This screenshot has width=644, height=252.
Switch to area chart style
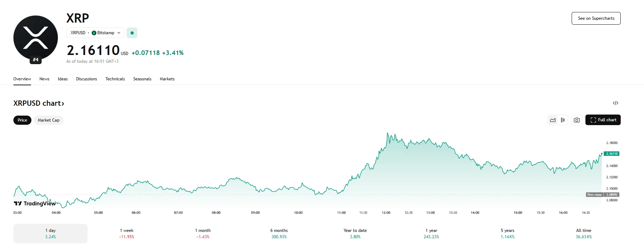pos(553,120)
